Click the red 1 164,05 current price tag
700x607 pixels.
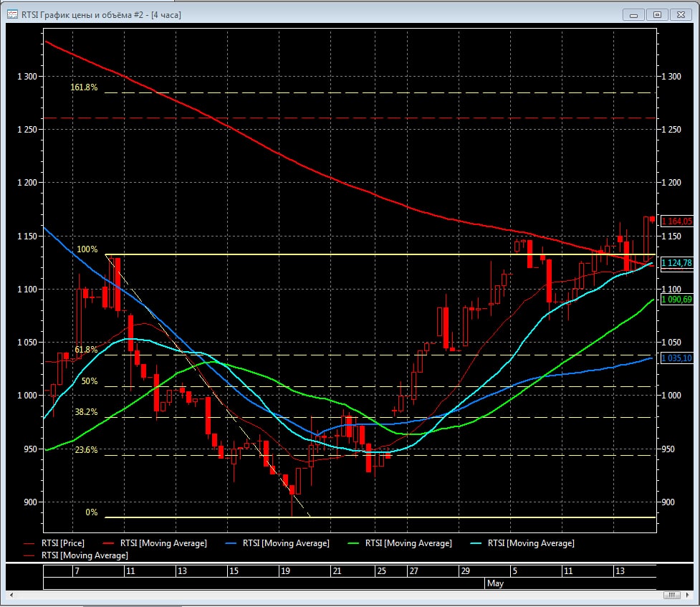(676, 221)
